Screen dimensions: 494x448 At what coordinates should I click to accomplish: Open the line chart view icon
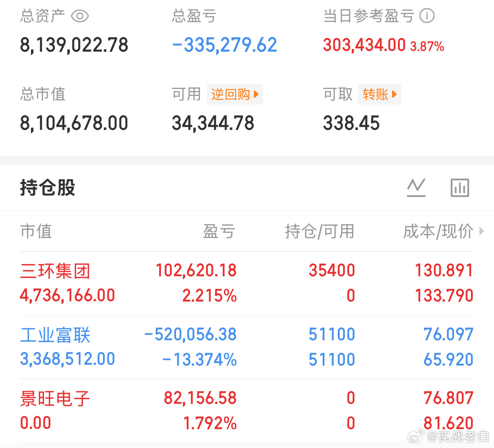point(416,187)
